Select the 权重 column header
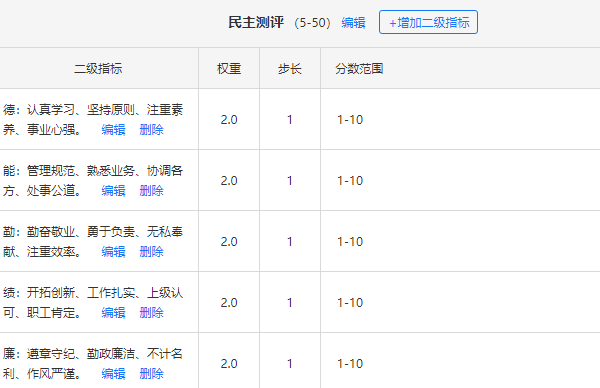Viewport: 600px width, 388px height. [x=229, y=69]
